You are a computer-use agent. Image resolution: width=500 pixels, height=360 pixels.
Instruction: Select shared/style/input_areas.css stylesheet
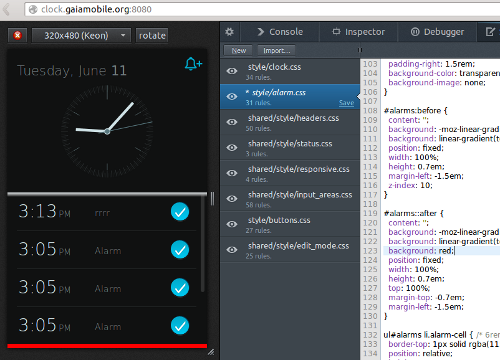coord(290,199)
